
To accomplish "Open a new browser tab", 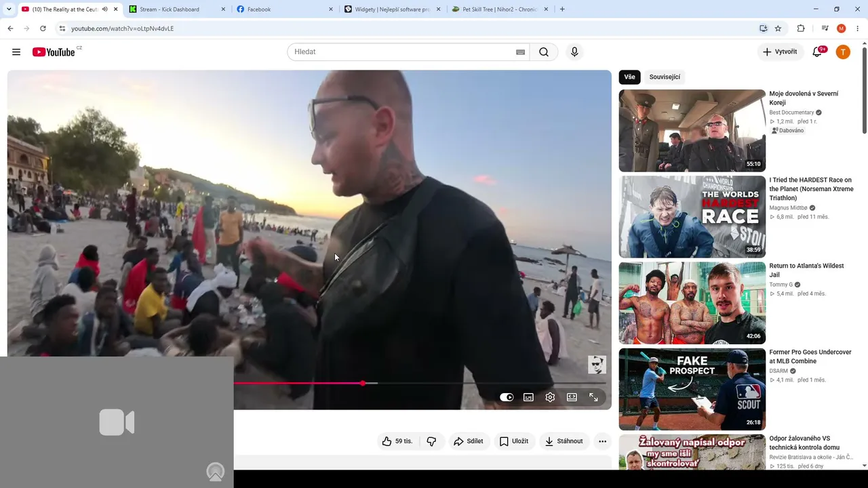I will point(562,9).
